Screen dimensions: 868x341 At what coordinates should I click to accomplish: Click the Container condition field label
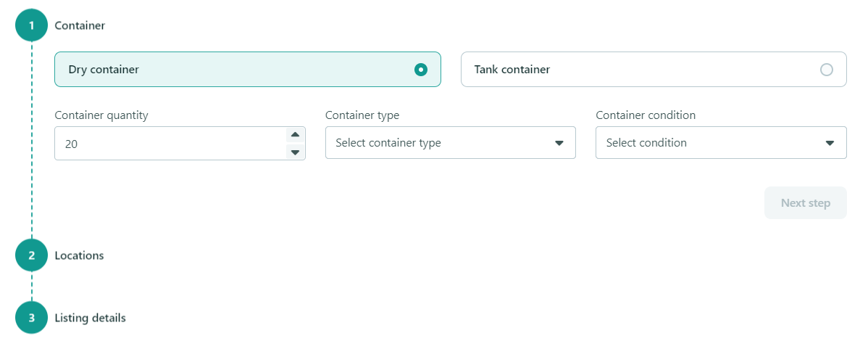(646, 115)
